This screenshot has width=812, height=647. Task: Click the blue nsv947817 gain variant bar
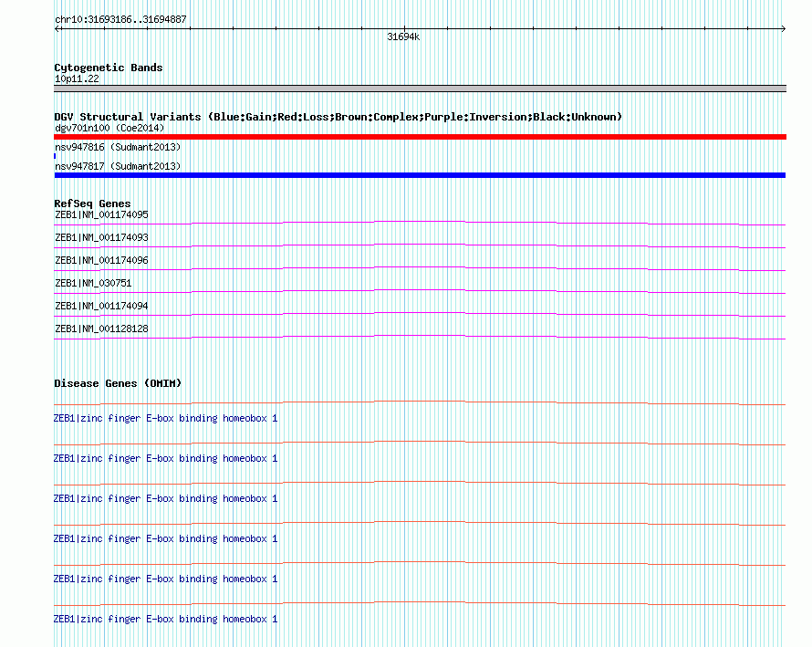420,175
